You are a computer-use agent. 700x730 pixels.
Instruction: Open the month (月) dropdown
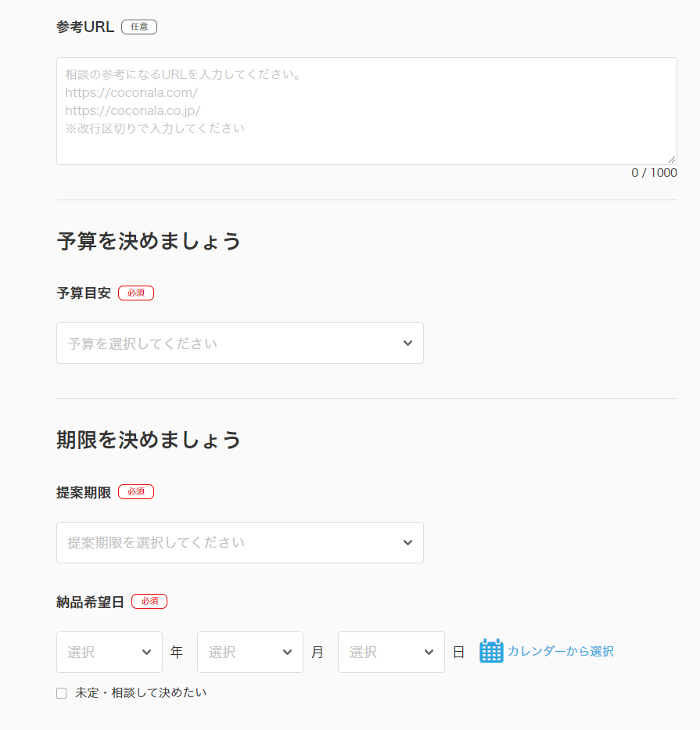pyautogui.click(x=249, y=652)
